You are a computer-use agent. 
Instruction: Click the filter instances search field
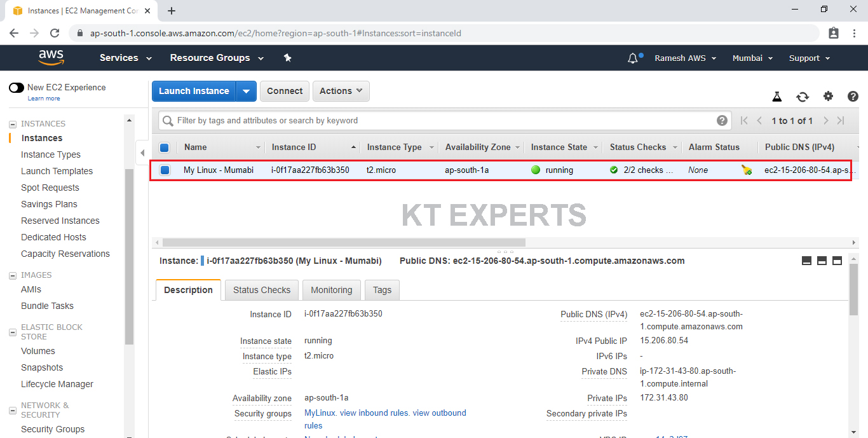445,120
